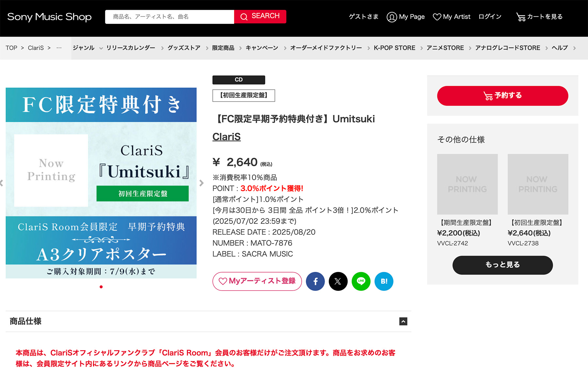
Task: Go to next product image arrow
Action: click(202, 183)
